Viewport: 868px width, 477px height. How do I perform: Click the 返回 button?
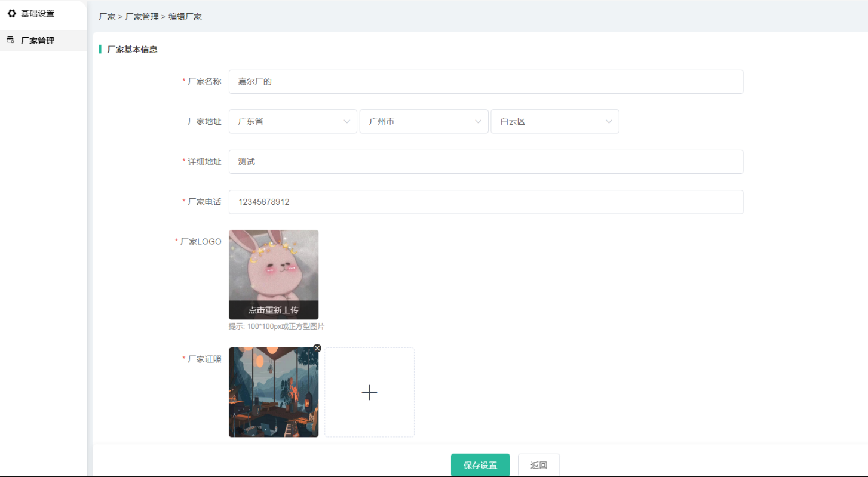(539, 465)
